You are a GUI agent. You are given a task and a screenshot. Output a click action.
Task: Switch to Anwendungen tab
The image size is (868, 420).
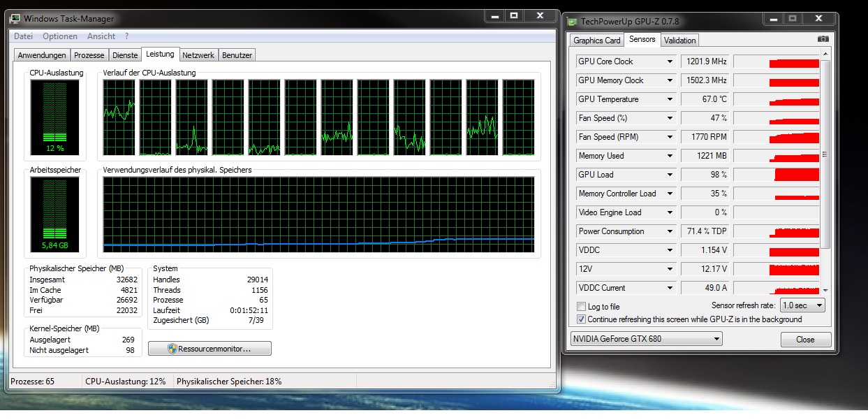(42, 55)
